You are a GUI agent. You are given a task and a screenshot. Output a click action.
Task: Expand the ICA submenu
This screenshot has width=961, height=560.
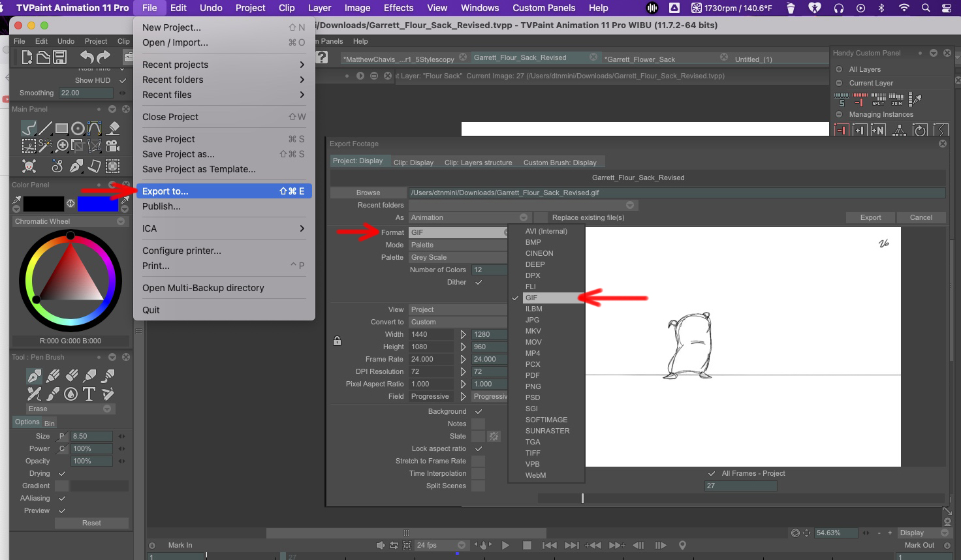(224, 228)
